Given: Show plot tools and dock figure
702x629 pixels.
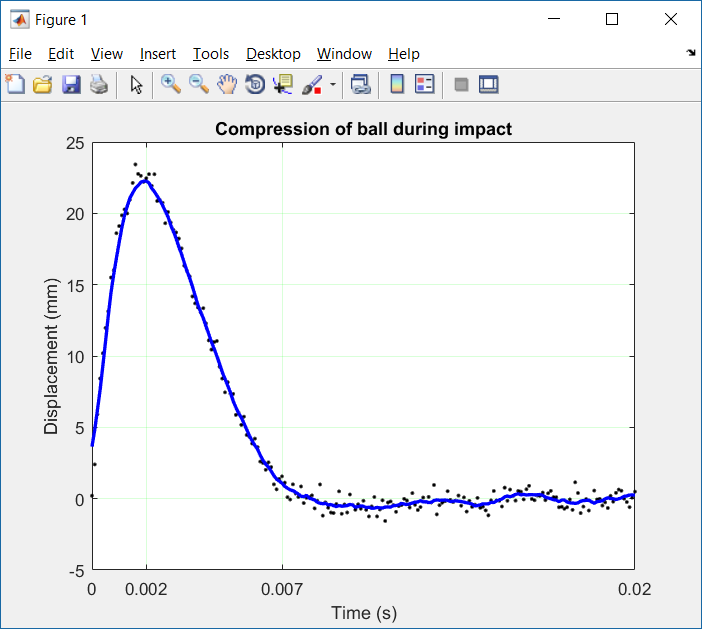Looking at the screenshot, I should (x=489, y=85).
